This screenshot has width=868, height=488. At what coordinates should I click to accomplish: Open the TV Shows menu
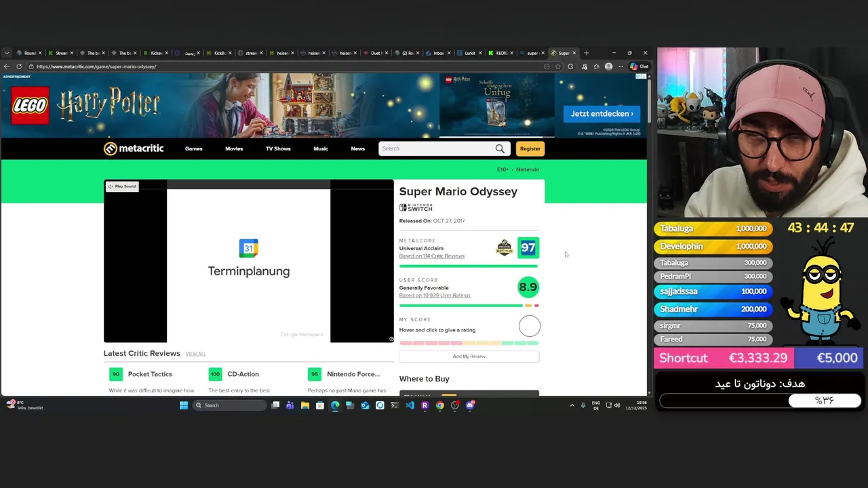coord(278,148)
